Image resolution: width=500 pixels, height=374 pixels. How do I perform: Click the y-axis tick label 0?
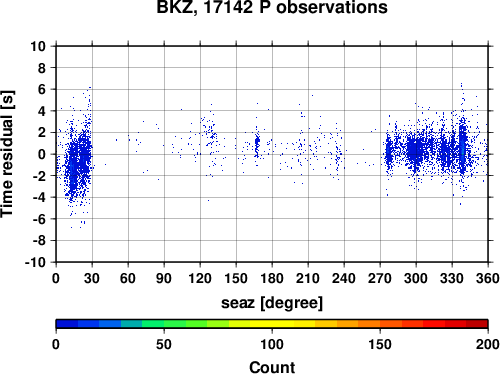42,154
